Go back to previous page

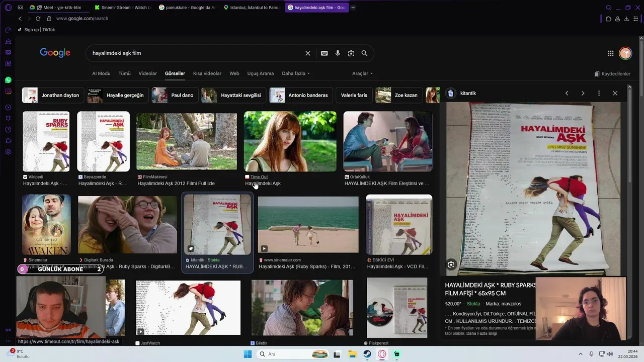(20, 19)
